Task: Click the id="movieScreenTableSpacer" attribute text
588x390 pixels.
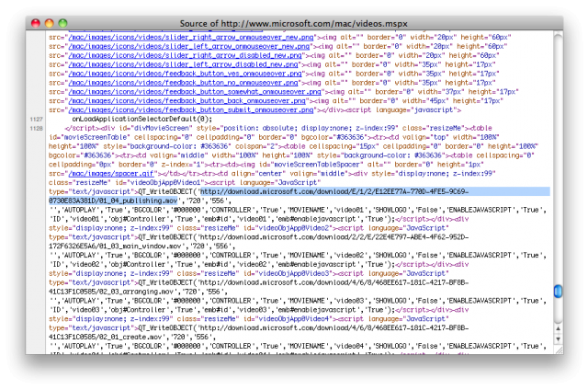Action: click(x=311, y=165)
